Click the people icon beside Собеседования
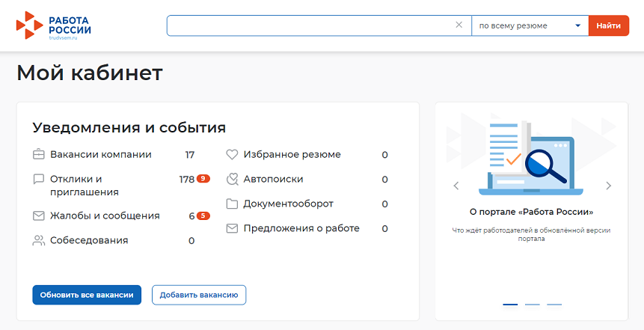644x330 pixels. tap(39, 241)
